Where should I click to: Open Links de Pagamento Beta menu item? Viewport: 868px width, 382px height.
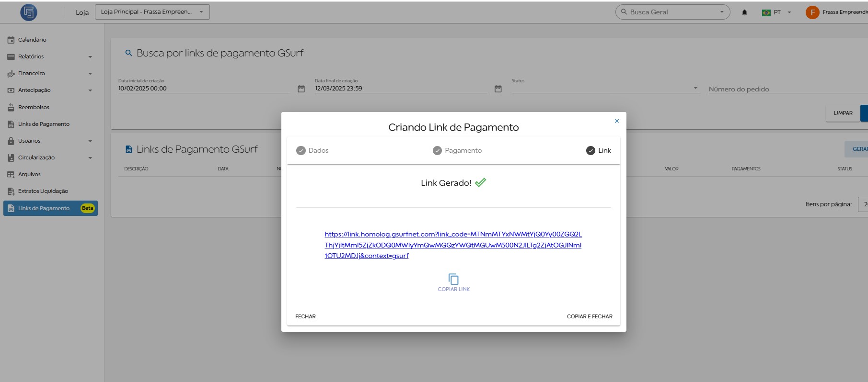(50, 208)
